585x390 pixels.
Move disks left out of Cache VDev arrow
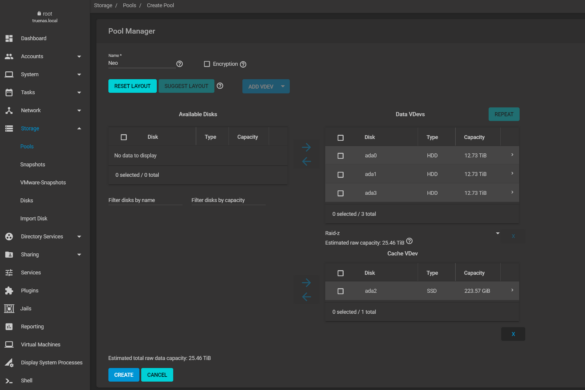[306, 297]
